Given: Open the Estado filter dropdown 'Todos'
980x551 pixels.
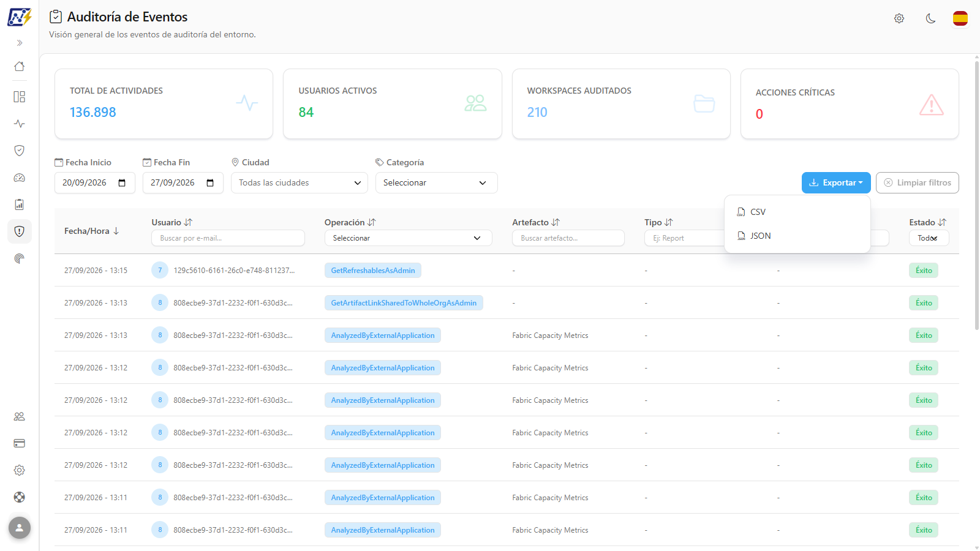Looking at the screenshot, I should point(929,238).
